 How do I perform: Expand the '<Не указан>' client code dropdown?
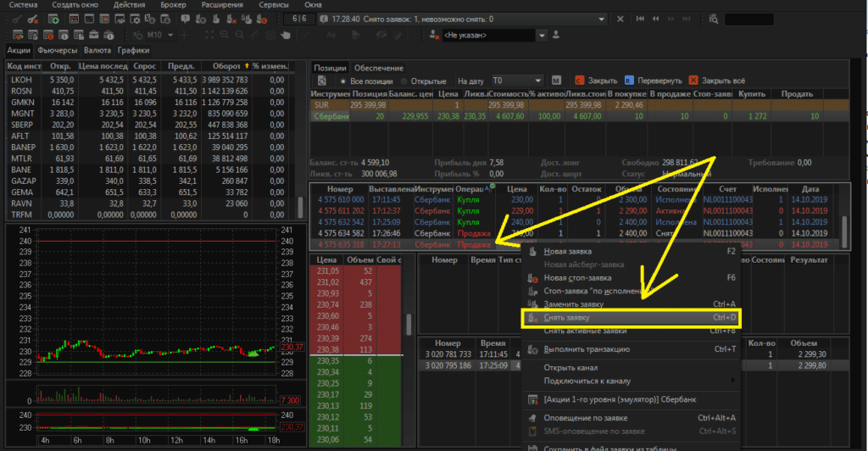542,36
